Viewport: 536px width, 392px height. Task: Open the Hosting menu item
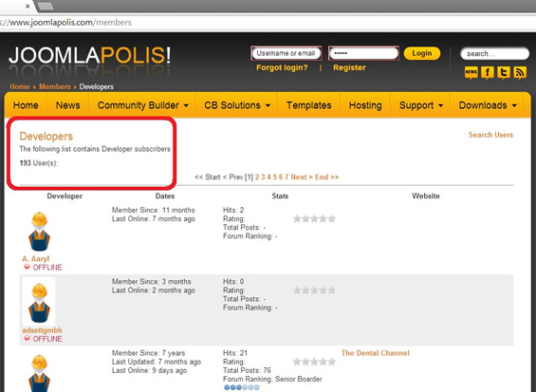point(365,105)
